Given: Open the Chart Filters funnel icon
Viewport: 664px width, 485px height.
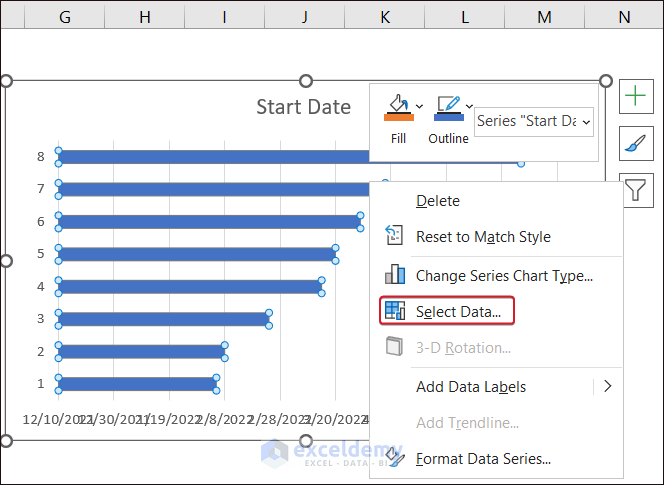Looking at the screenshot, I should point(636,189).
